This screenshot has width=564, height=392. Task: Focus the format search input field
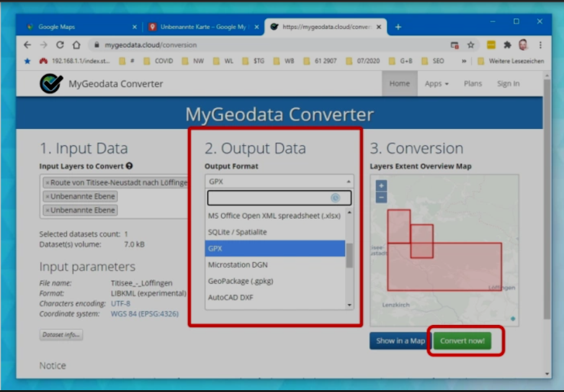[279, 198]
